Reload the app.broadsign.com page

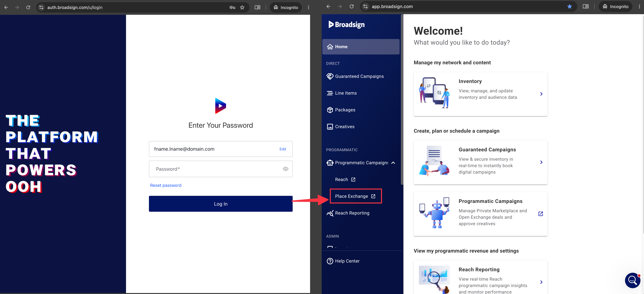pyautogui.click(x=351, y=6)
